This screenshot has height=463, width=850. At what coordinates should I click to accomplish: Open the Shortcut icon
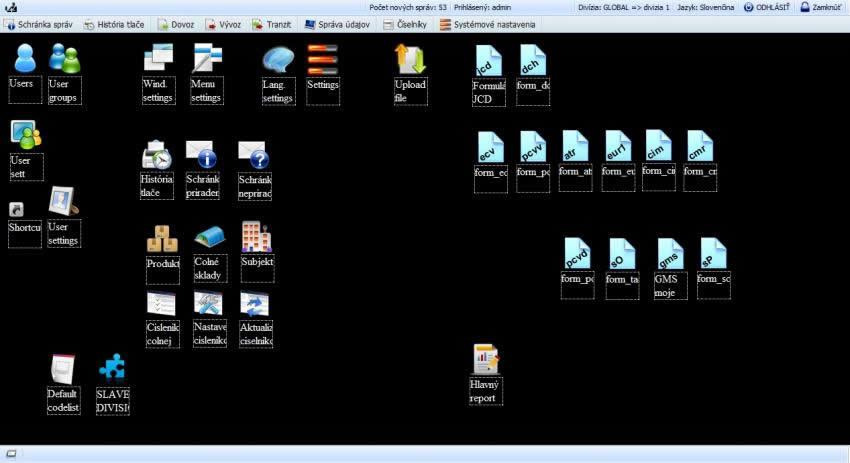[x=16, y=209]
